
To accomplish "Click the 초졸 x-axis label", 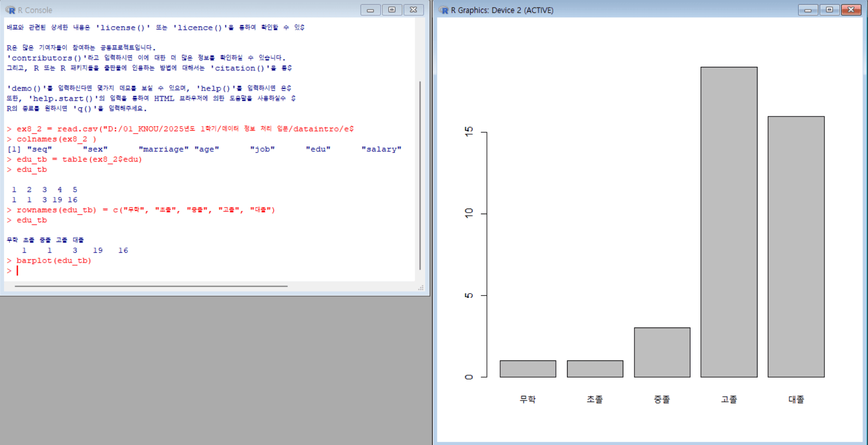I will coord(594,399).
